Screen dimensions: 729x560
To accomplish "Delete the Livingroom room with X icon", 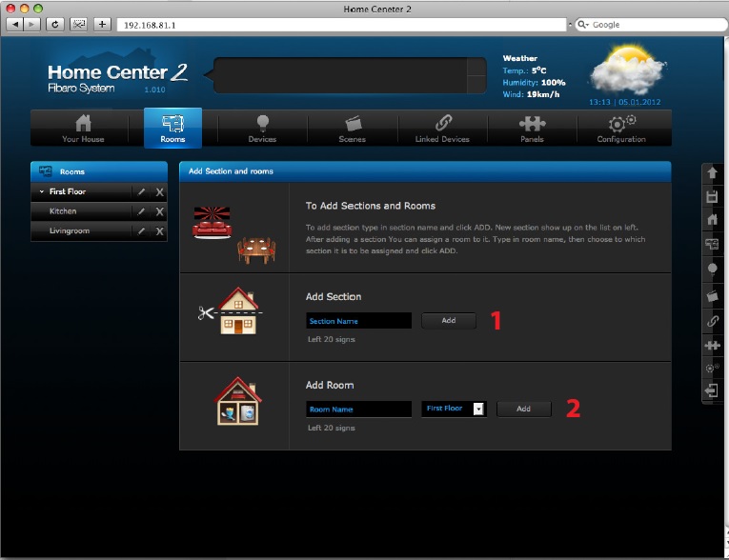I will (x=159, y=231).
